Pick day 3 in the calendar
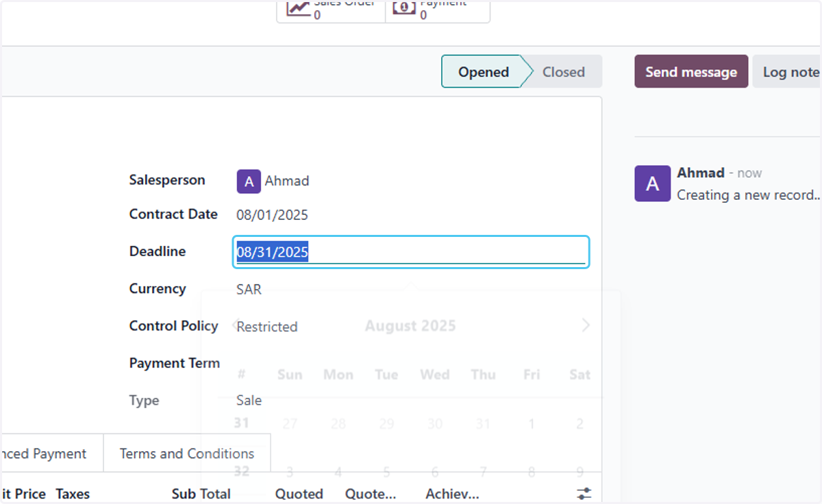822x504 pixels. tap(290, 472)
